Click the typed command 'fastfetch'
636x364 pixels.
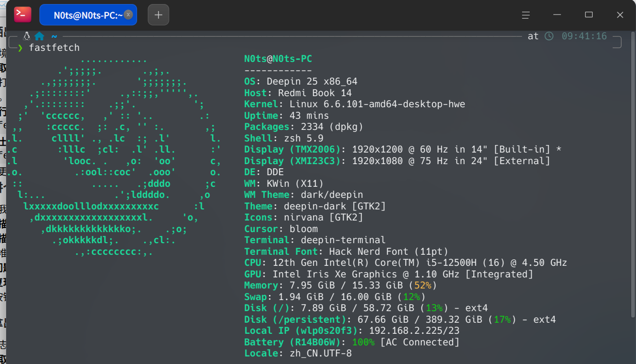point(54,48)
